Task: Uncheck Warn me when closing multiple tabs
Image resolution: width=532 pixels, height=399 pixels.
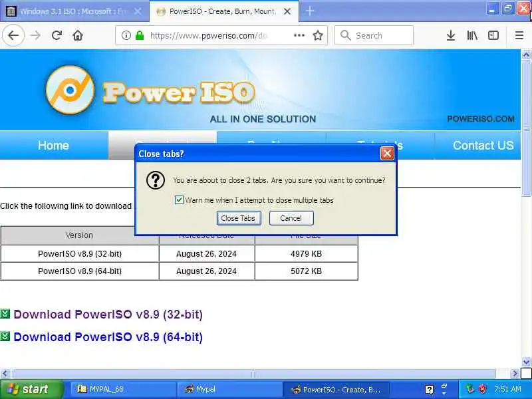Action: 179,200
